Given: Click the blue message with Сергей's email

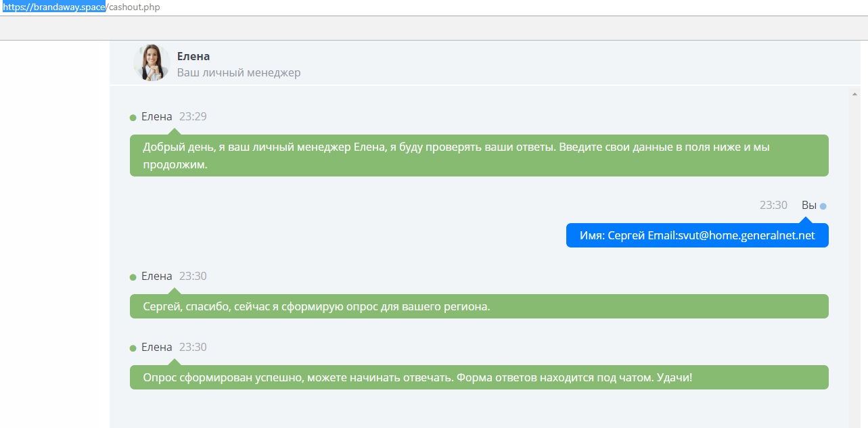Looking at the screenshot, I should pos(698,235).
